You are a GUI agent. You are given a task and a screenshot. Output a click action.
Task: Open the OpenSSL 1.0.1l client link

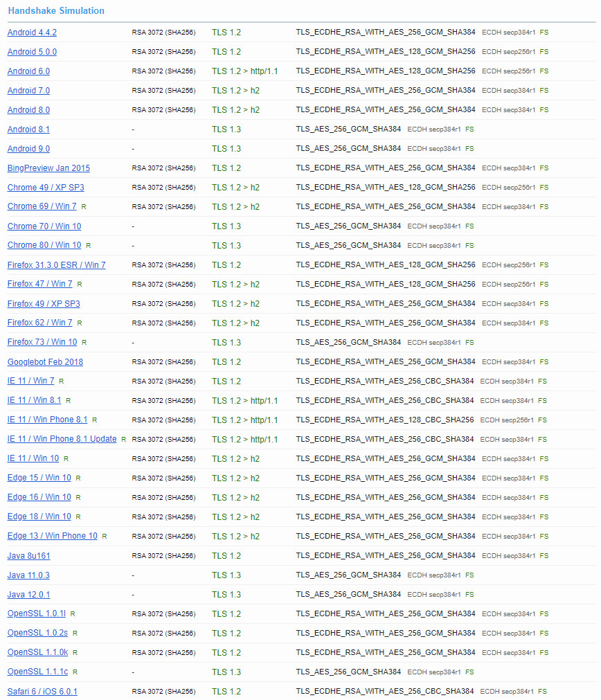36,614
